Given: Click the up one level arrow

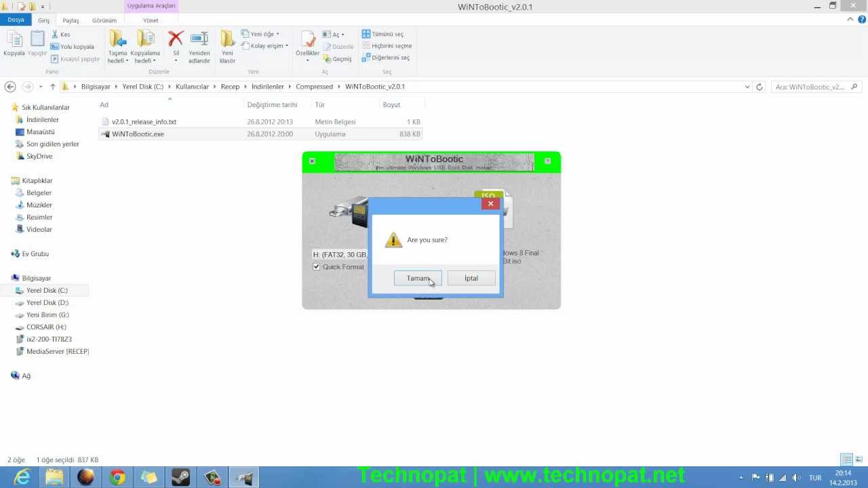Looking at the screenshot, I should (53, 87).
